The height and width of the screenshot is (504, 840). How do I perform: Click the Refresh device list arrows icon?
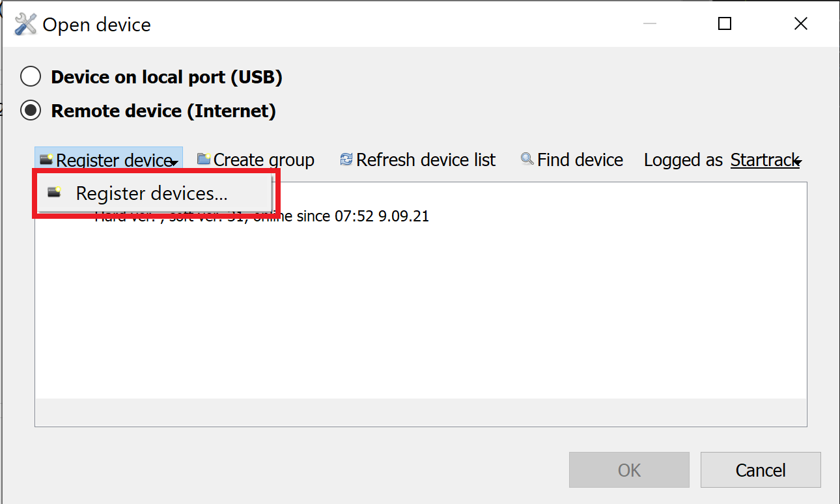[x=346, y=160]
